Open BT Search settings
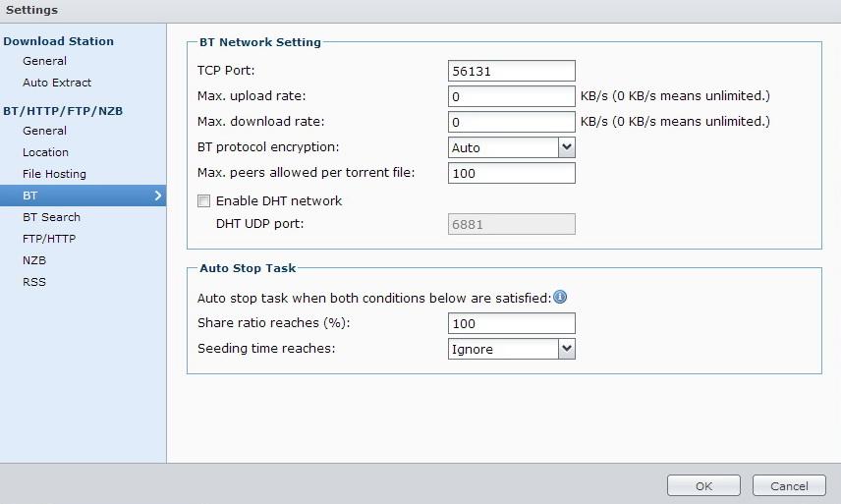This screenshot has height=504, width=841. pos(51,217)
